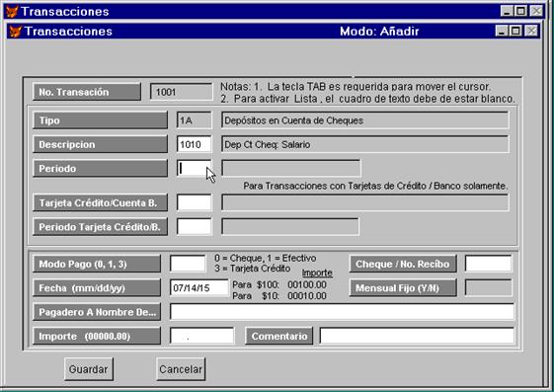Click the Modo Pago (0, 1, 3) label
Viewport: 554px width, 392px height.
pyautogui.click(x=97, y=264)
